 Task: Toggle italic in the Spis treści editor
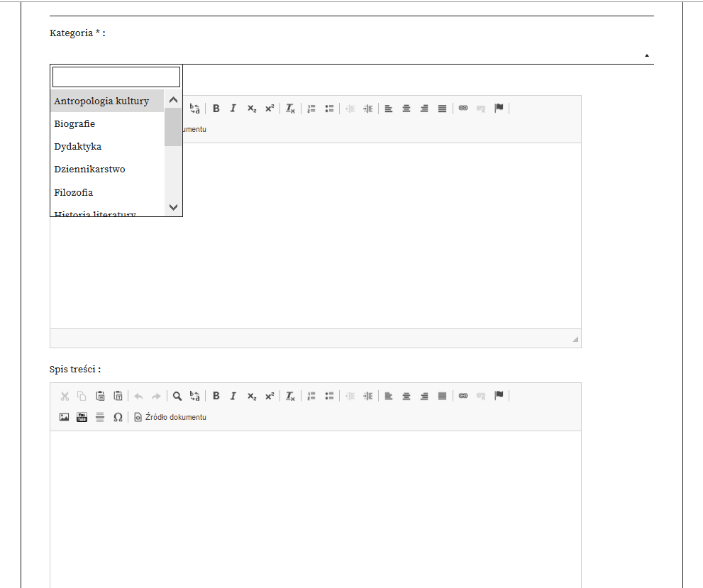233,396
